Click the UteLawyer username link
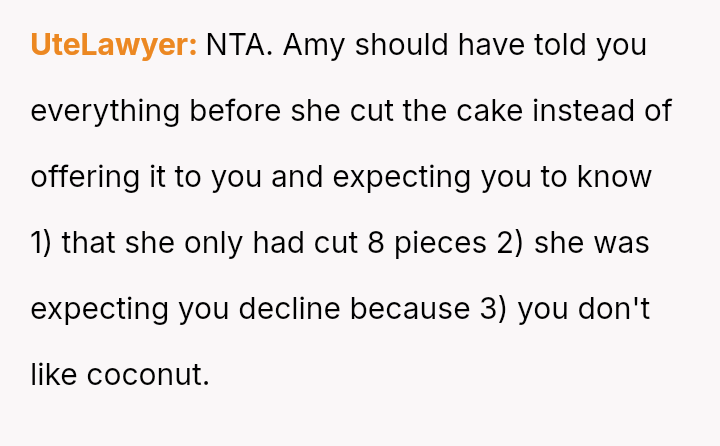This screenshot has width=720, height=446. [x=113, y=45]
